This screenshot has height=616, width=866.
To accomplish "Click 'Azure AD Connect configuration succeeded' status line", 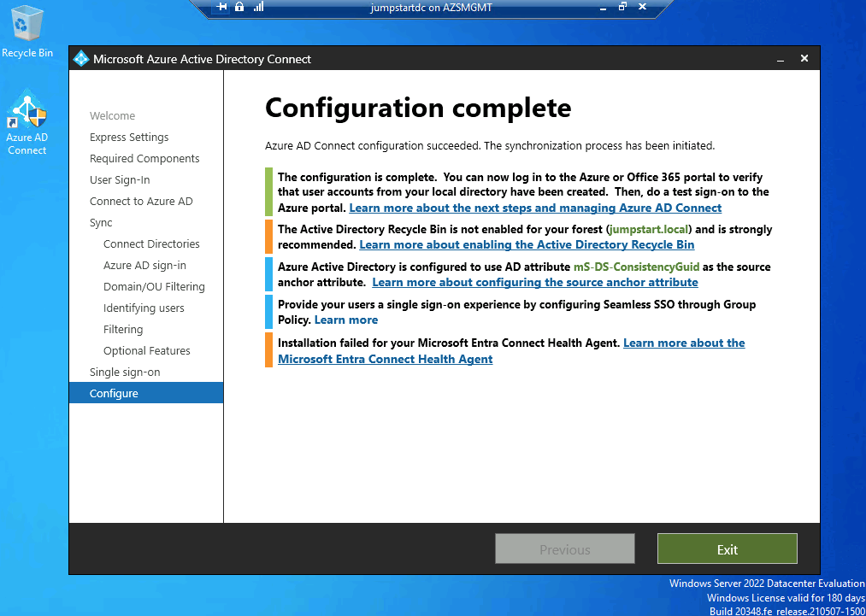I will (490, 146).
